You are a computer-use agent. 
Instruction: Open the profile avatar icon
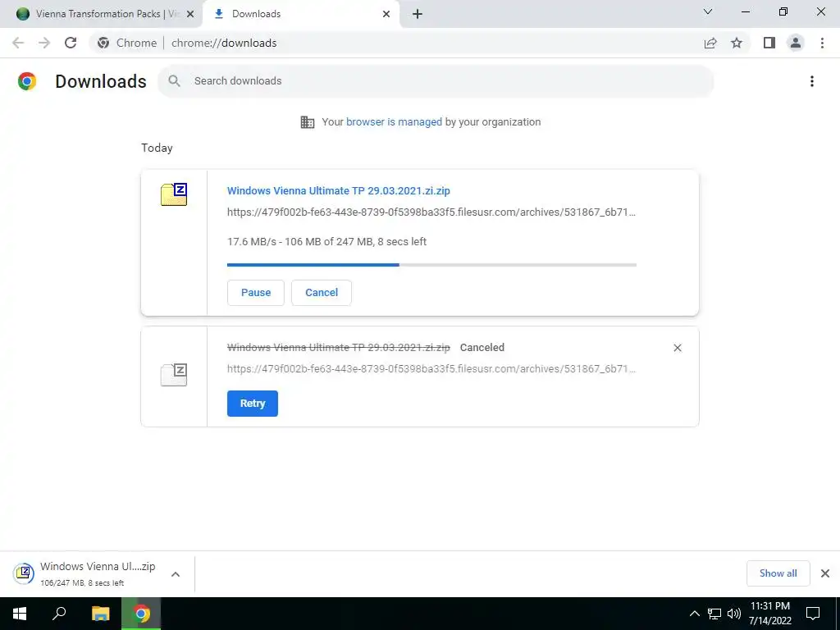tap(796, 43)
